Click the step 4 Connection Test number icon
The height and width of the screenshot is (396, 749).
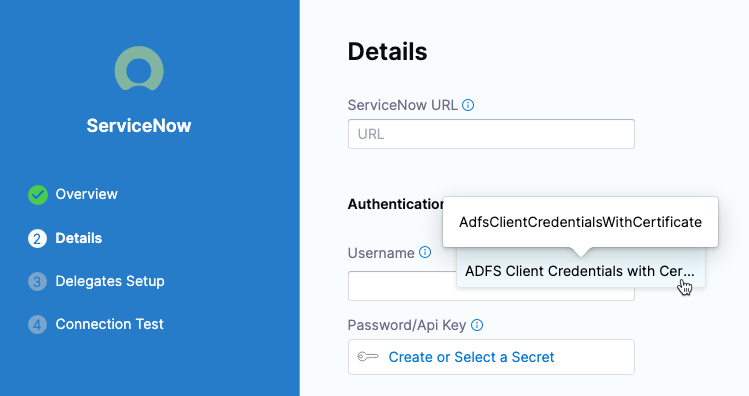tap(37, 324)
